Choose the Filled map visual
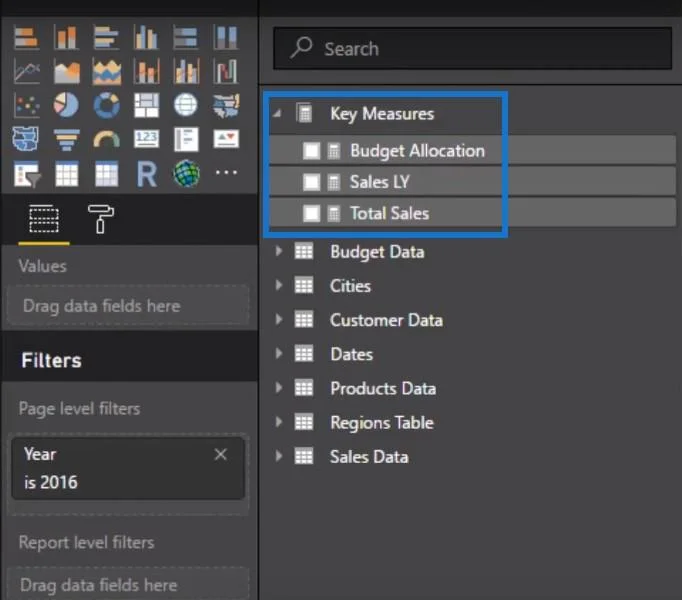 [226, 105]
